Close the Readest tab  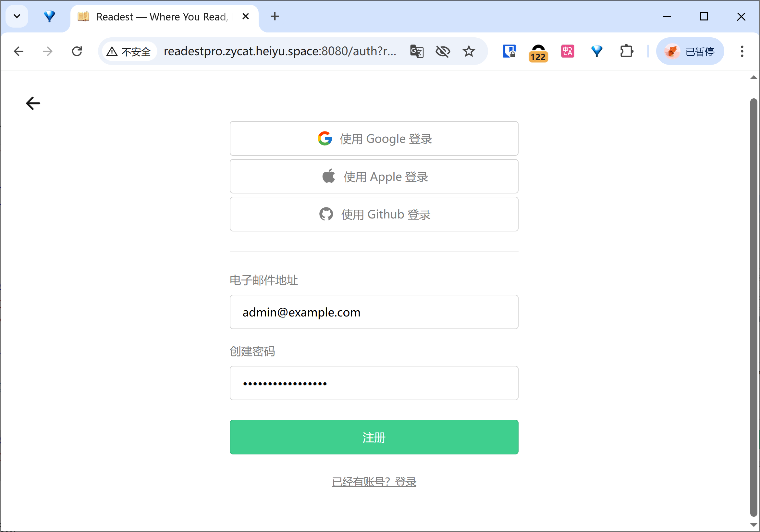[x=246, y=16]
